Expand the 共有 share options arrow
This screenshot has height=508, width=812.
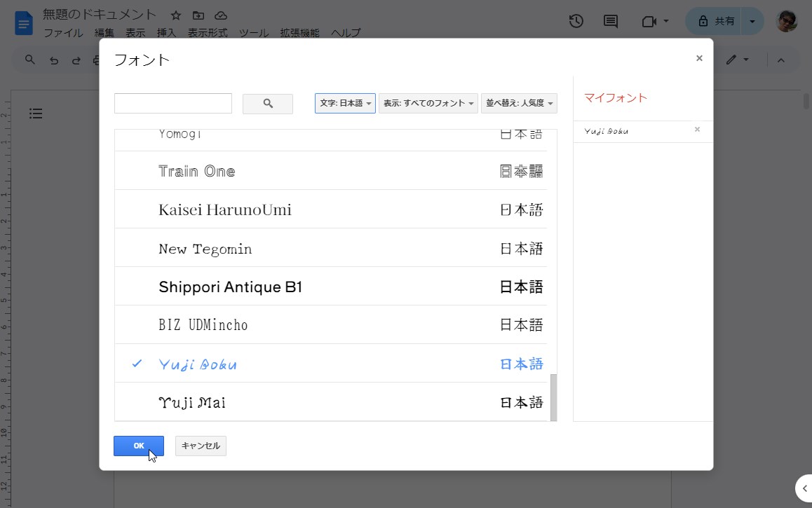[752, 21]
